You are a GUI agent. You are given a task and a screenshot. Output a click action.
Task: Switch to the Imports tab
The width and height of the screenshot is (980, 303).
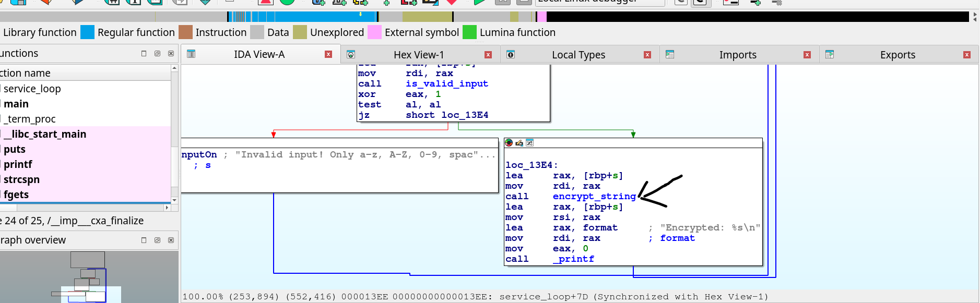coord(737,55)
